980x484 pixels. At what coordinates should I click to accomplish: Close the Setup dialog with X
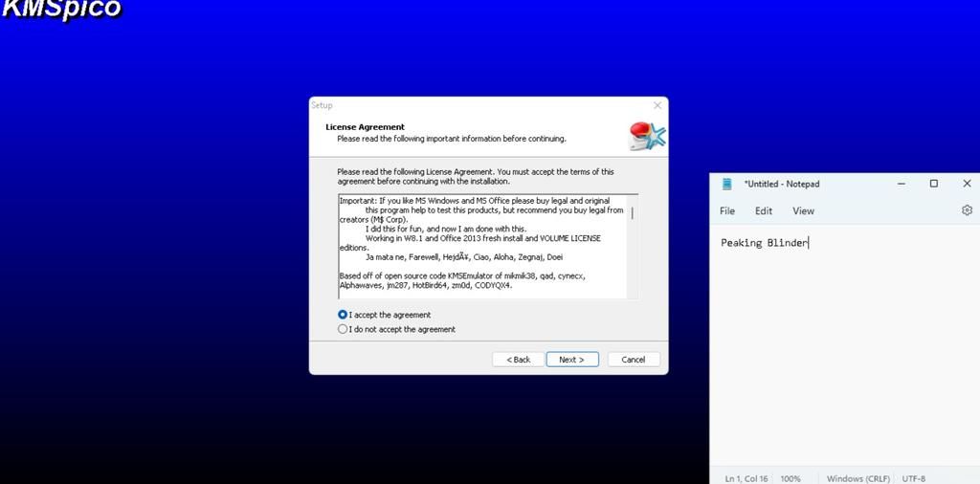click(x=657, y=105)
